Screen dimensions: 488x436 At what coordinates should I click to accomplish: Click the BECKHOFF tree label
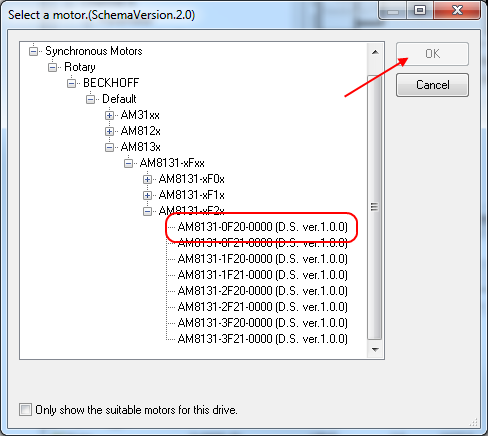(x=111, y=83)
